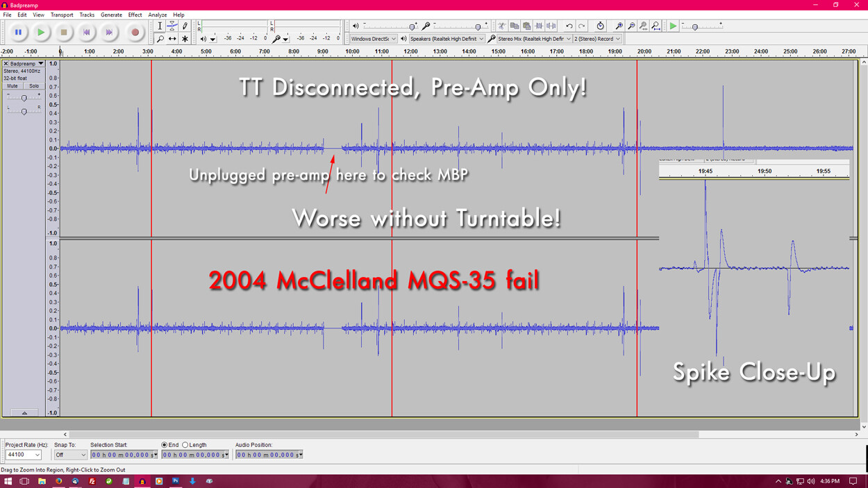Zoom in with the magnifier plus icon
Screen dimensions: 868x488
point(619,26)
